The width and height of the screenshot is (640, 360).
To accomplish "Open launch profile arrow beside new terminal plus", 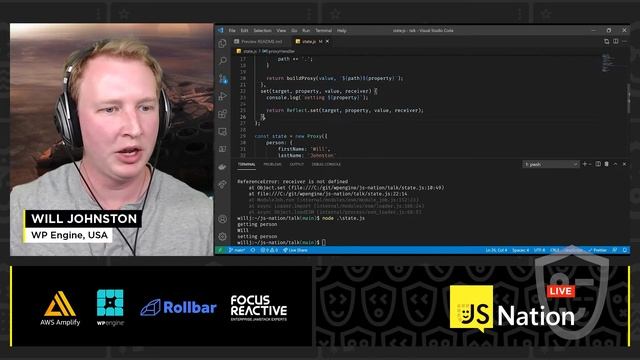I will click(590, 164).
